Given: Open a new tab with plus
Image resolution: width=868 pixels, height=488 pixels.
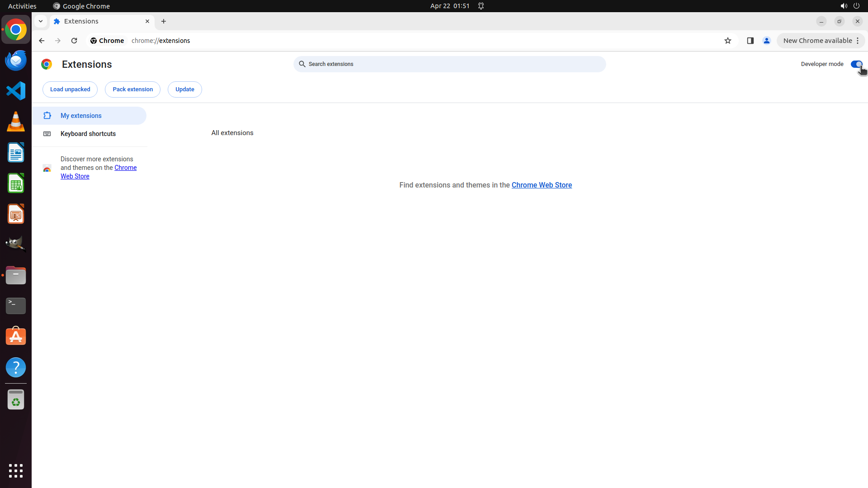Looking at the screenshot, I should (164, 21).
